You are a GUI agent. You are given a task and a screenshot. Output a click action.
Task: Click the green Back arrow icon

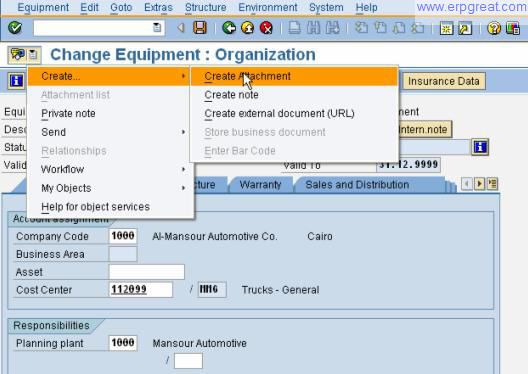point(229,28)
